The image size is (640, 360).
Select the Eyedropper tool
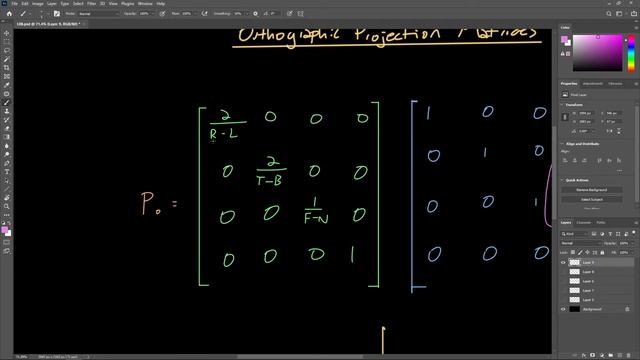click(7, 85)
